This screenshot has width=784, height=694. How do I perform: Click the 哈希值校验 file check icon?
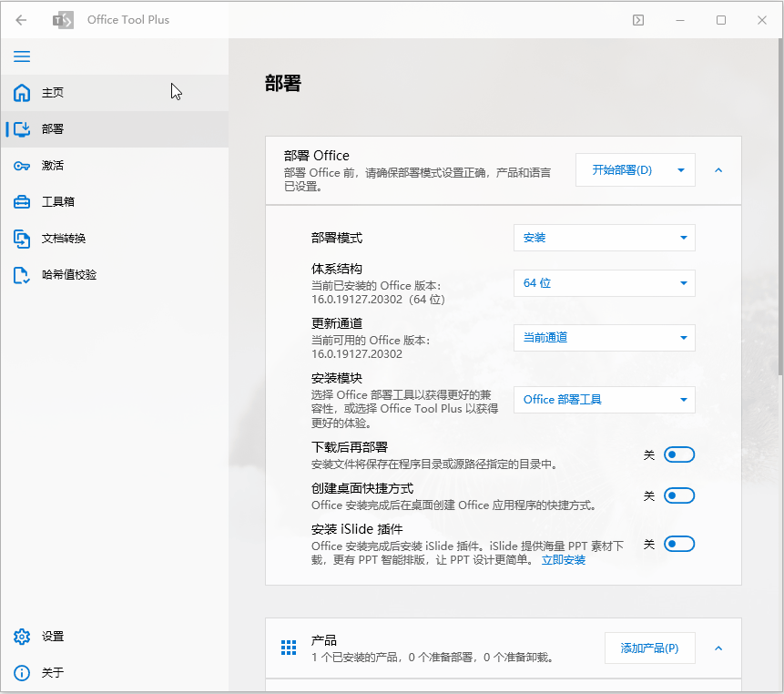point(22,275)
